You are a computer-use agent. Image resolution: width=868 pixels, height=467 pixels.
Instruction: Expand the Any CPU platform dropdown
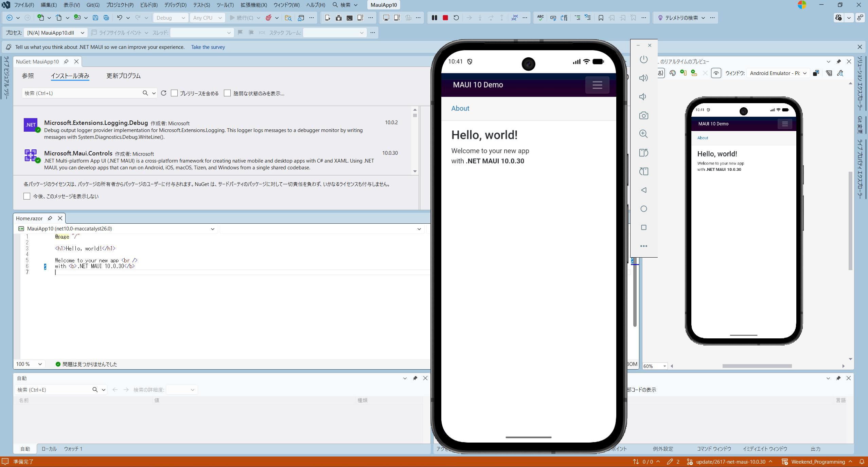(x=207, y=18)
